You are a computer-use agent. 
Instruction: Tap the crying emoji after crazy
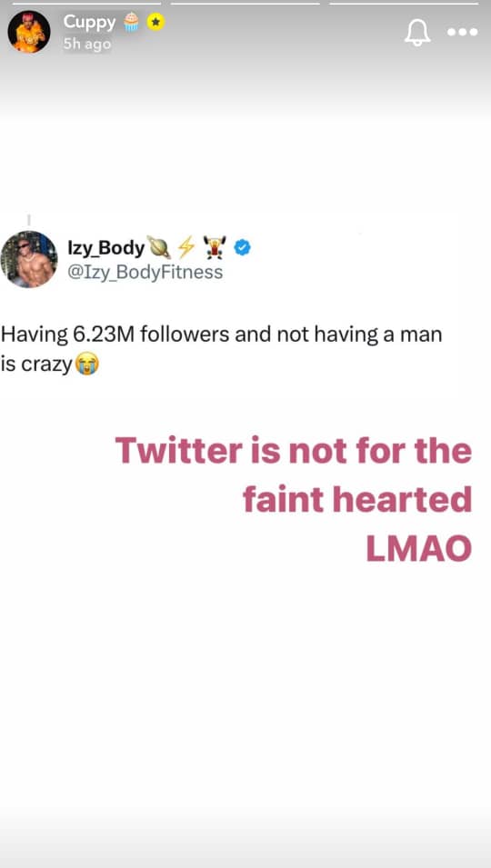86,364
